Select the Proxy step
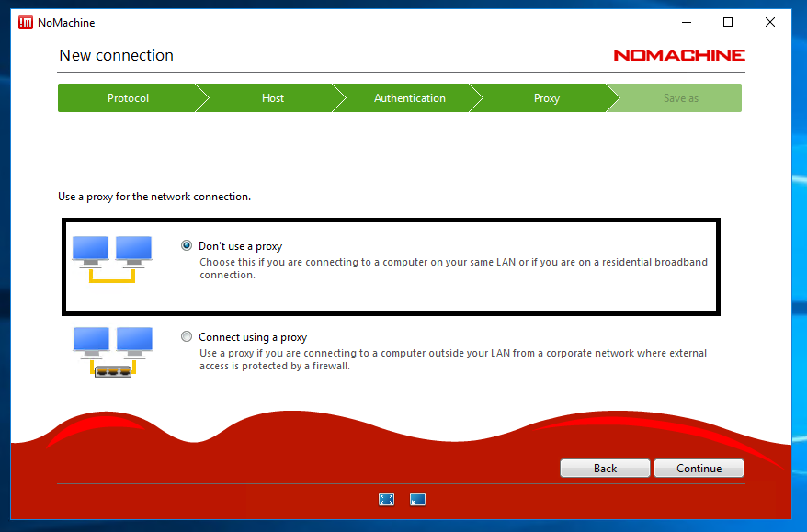Viewport: 807px width, 532px height. 546,97
